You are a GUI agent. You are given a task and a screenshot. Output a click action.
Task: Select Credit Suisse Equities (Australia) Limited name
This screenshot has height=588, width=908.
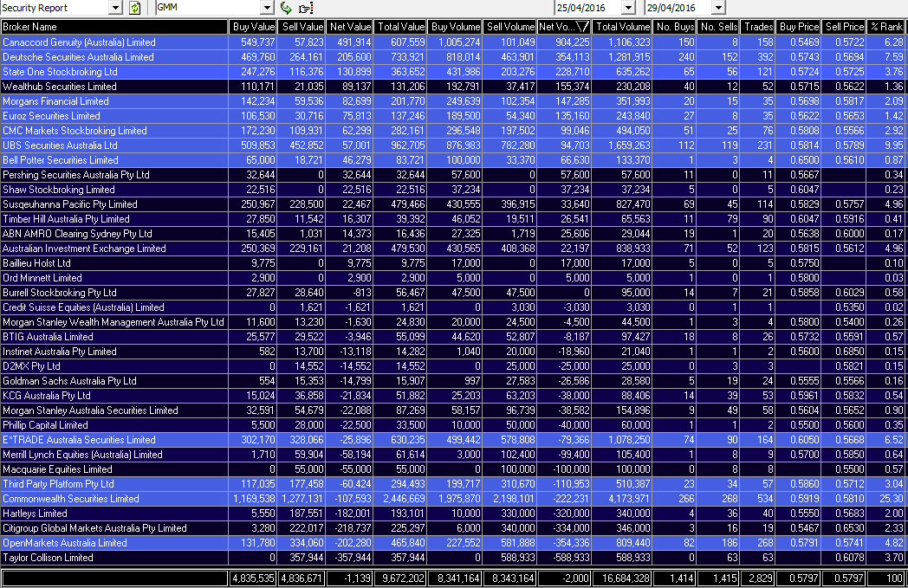click(x=83, y=307)
